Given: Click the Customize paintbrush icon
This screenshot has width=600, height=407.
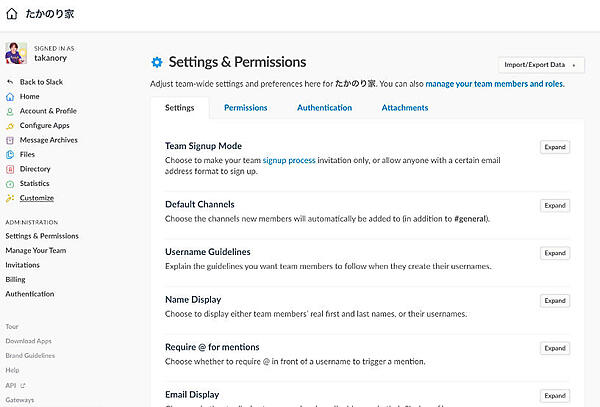Looking at the screenshot, I should coord(10,198).
